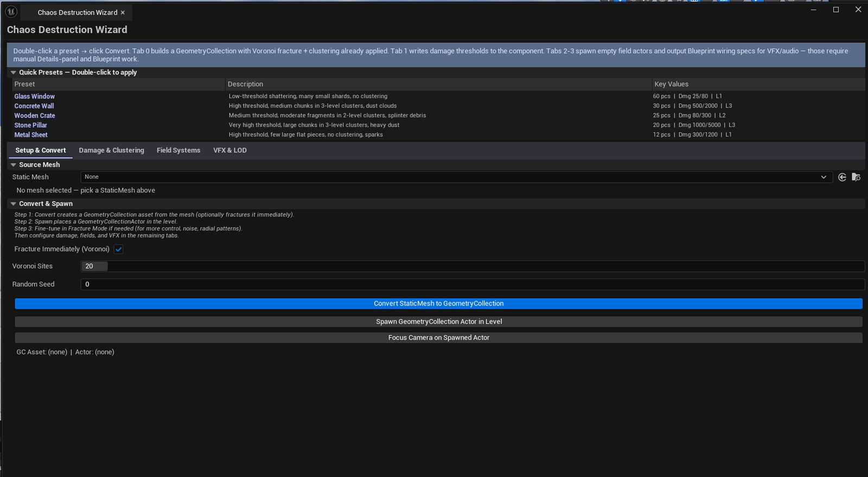The width and height of the screenshot is (868, 477).
Task: Use selected asset from Content Browser arrow
Action: pos(842,177)
